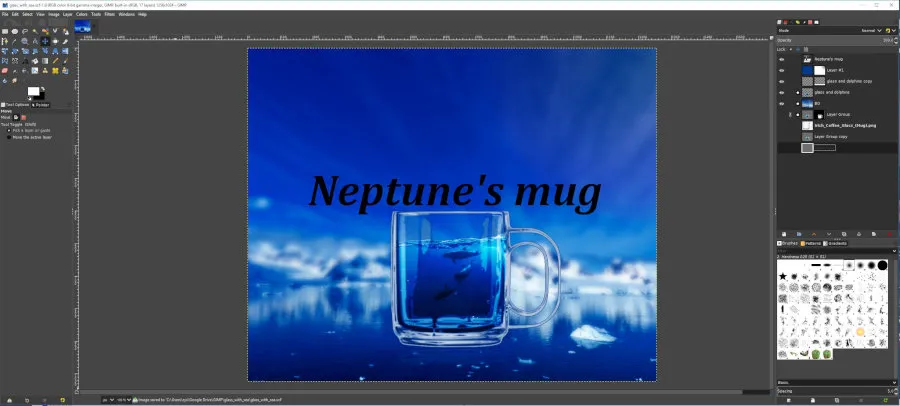The height and width of the screenshot is (406, 900).
Task: Switch to the Brushes tab
Action: [x=788, y=243]
